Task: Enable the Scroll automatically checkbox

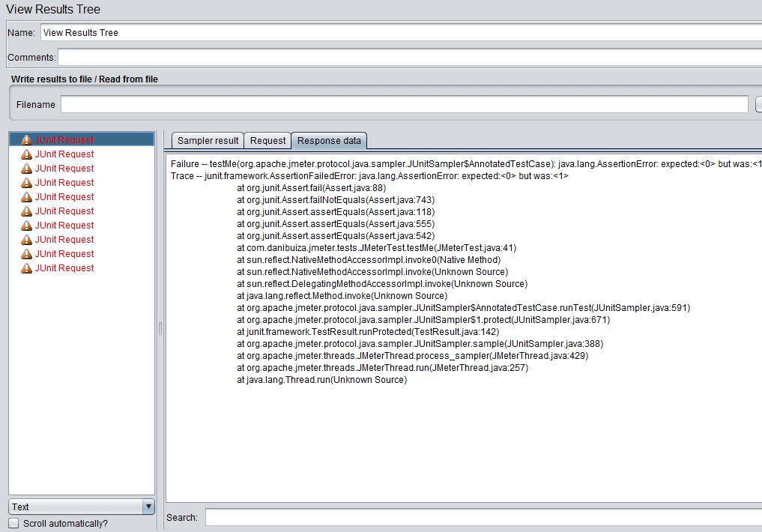Action: pos(13,523)
